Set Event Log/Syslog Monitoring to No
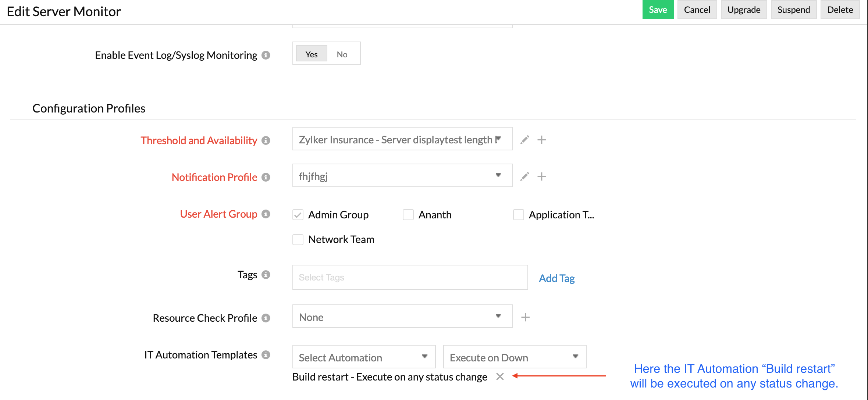This screenshot has height=400, width=868. tap(342, 54)
